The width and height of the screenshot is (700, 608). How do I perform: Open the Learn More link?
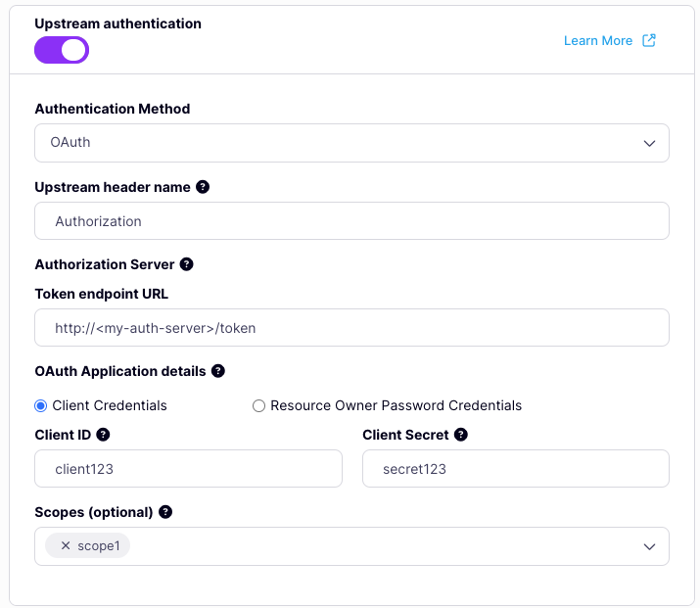tap(598, 41)
